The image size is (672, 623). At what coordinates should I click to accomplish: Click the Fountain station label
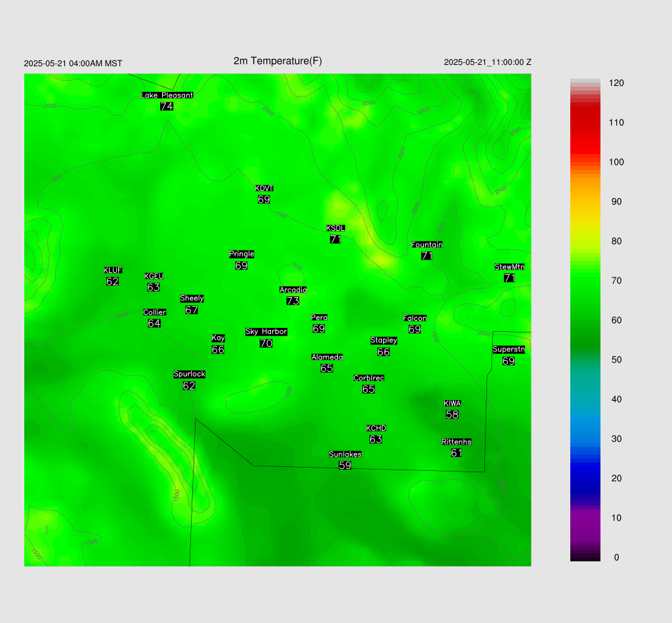[x=427, y=245]
